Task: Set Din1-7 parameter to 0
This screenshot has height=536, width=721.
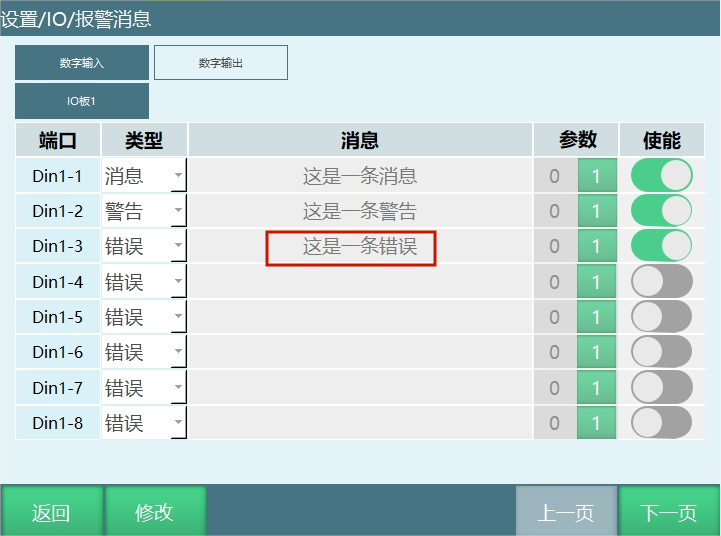Action: 555,387
